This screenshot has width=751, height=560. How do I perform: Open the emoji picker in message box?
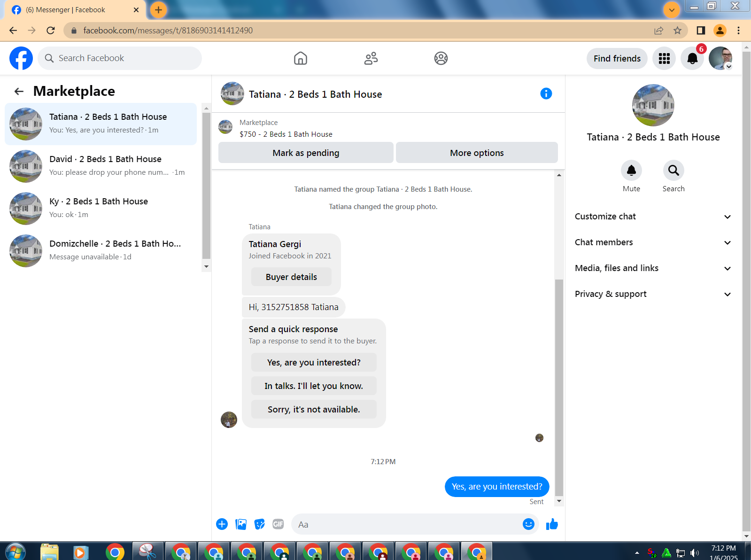[528, 524]
